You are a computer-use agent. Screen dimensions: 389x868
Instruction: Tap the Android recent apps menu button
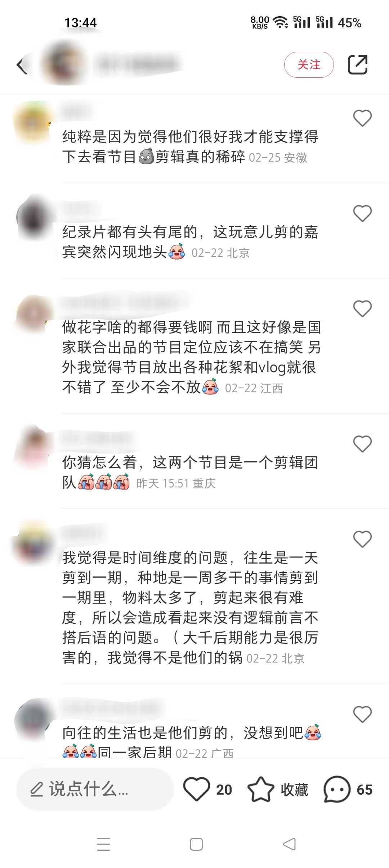point(103,844)
